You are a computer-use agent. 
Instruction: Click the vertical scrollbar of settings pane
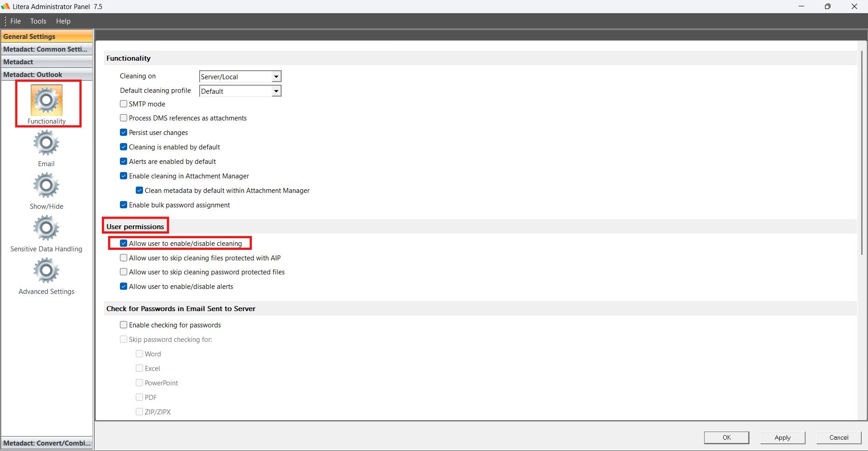[862, 153]
